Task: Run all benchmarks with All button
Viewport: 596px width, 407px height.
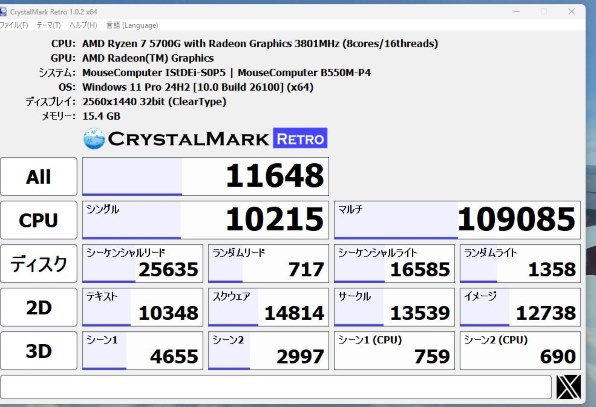Action: click(x=39, y=177)
